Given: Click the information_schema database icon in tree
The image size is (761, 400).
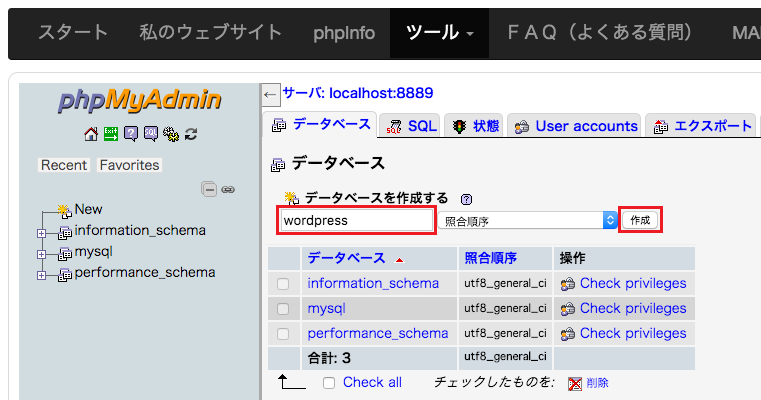Looking at the screenshot, I should [x=65, y=233].
